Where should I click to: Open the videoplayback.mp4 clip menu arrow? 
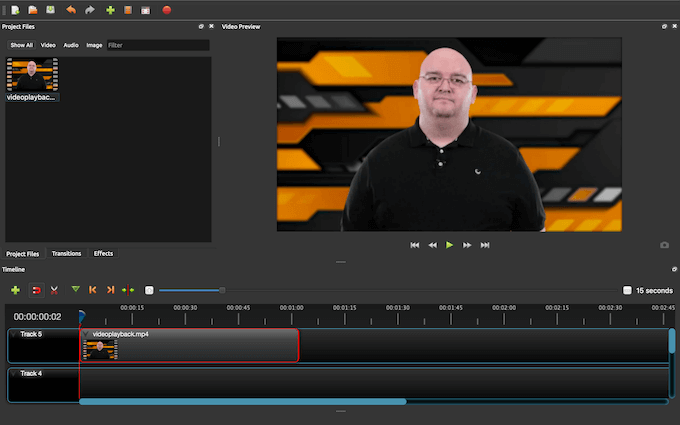(87, 334)
